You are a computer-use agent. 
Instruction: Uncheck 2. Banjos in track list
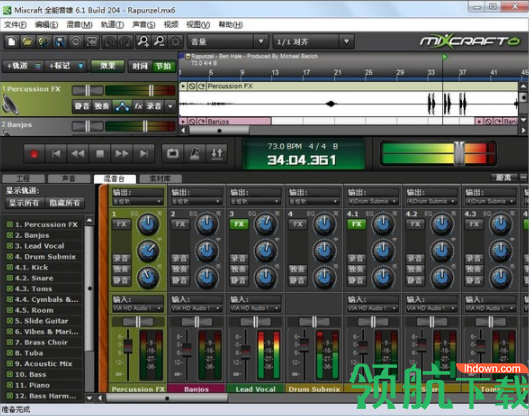[x=10, y=235]
